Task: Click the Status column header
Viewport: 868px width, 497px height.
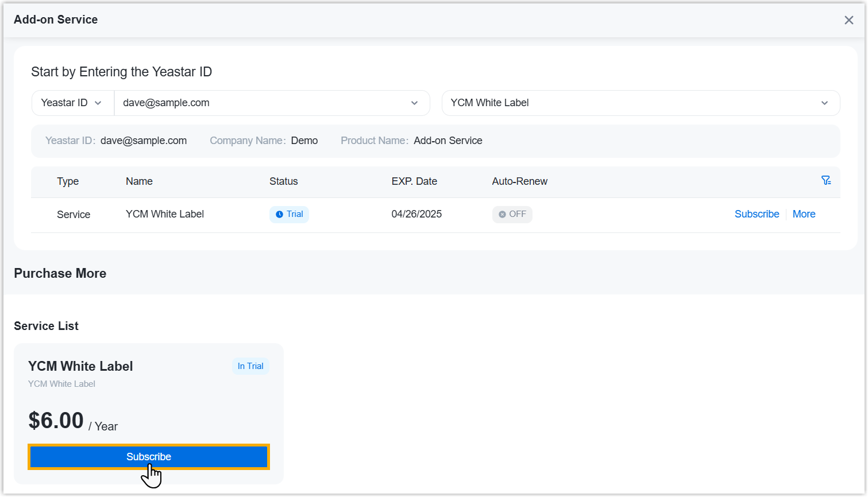Action: tap(284, 181)
